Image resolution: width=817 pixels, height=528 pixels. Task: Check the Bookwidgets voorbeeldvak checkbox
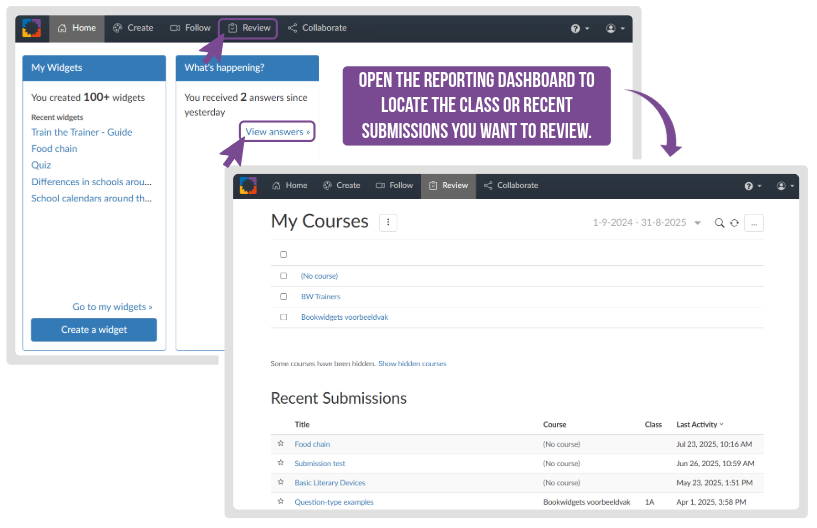click(x=283, y=317)
